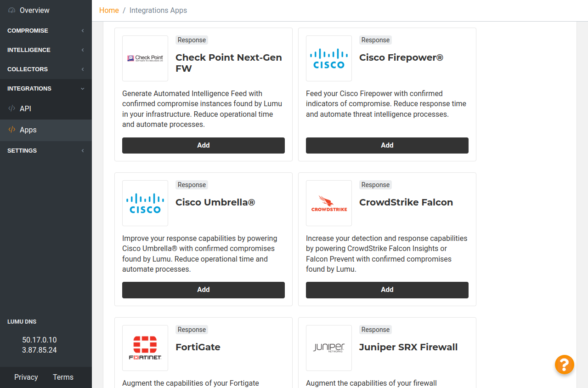The height and width of the screenshot is (388, 588).
Task: Click the CrowdStrike falcon logo
Action: pos(329,203)
